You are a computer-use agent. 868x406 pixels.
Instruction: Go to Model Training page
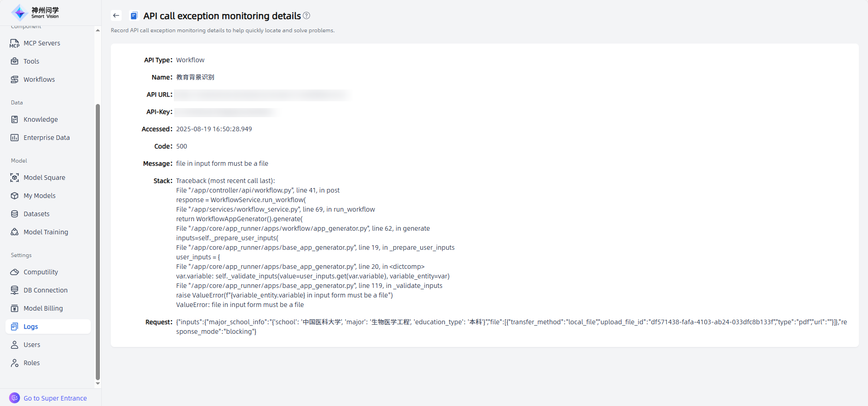pyautogui.click(x=46, y=232)
